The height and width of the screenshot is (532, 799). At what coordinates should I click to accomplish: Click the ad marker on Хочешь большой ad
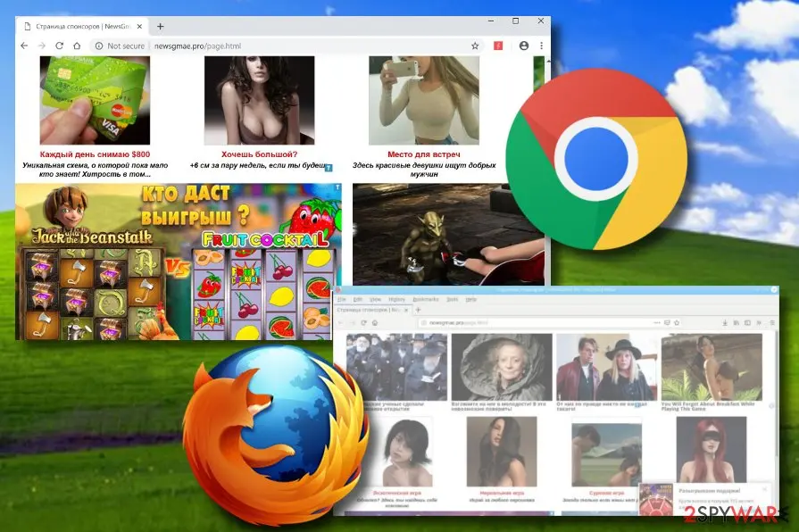point(329,168)
